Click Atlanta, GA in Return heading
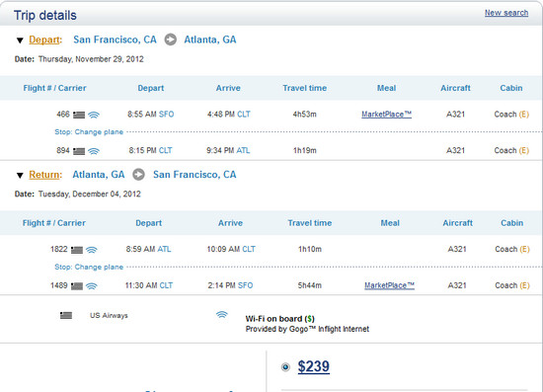This screenshot has height=392, width=543. [99, 175]
